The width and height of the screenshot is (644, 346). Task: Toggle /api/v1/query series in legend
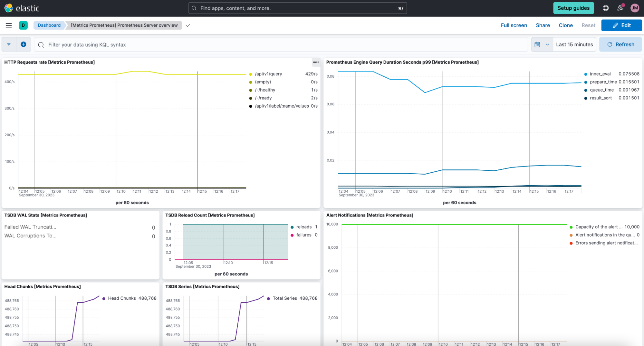coord(268,74)
